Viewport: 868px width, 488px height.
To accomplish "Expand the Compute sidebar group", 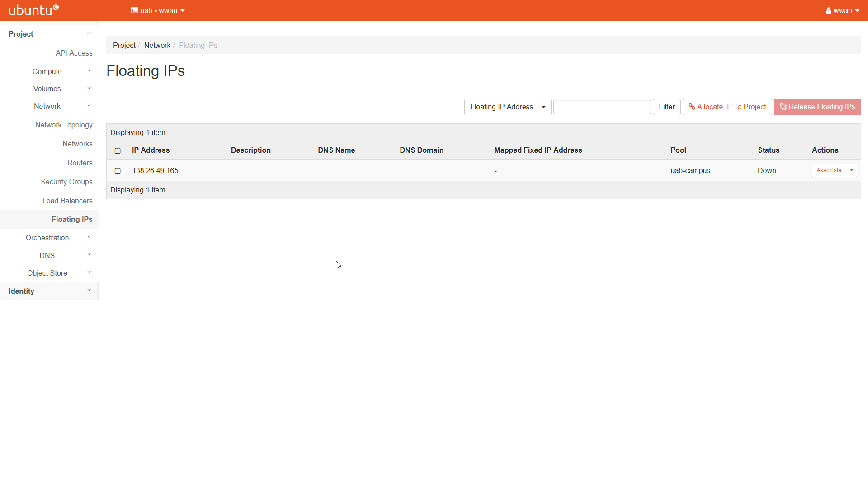I will coord(50,71).
